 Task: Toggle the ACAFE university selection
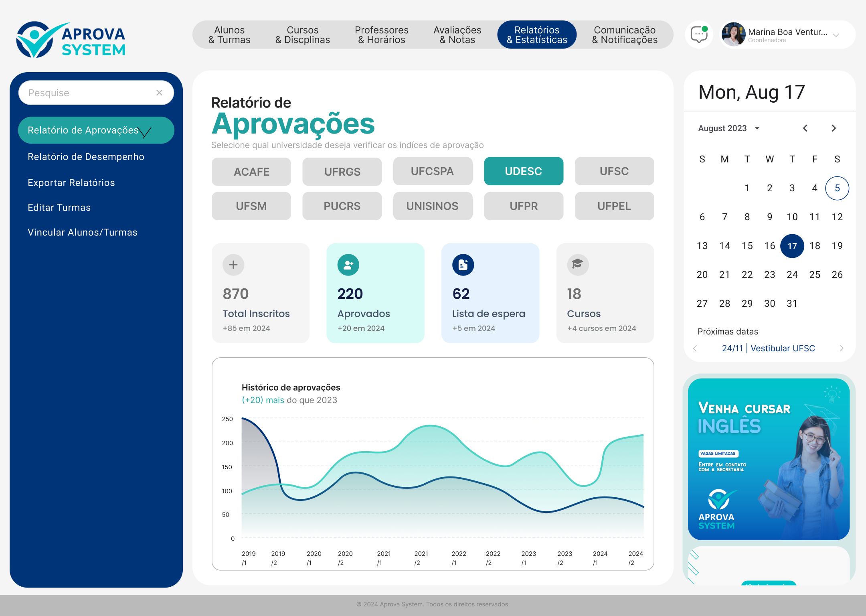(x=251, y=171)
